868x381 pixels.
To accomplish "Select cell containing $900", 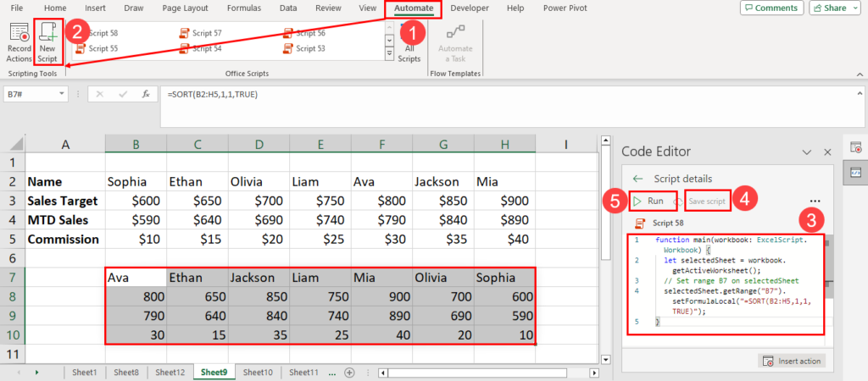I will (x=505, y=201).
